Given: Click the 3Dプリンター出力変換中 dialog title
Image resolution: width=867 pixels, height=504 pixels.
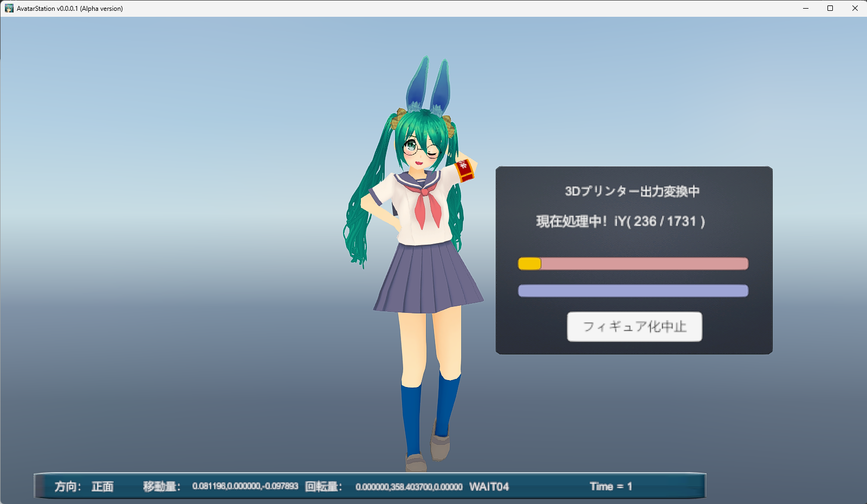Looking at the screenshot, I should coord(632,191).
